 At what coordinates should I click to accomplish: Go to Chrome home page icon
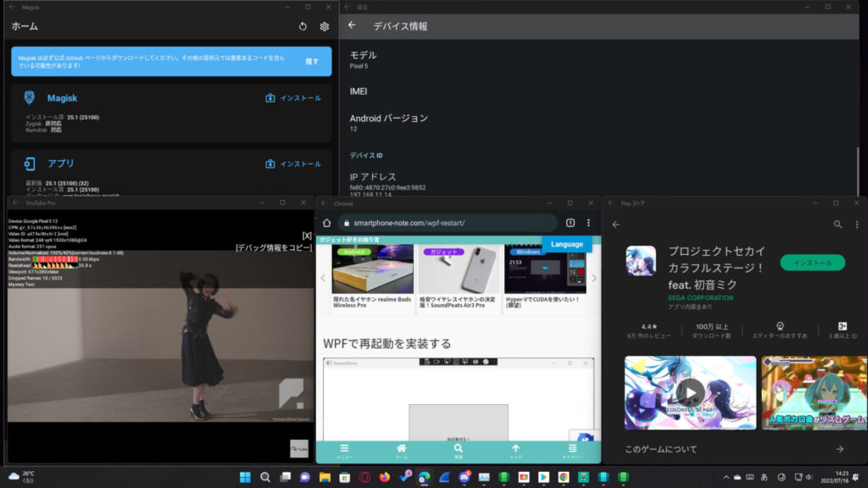tap(326, 223)
